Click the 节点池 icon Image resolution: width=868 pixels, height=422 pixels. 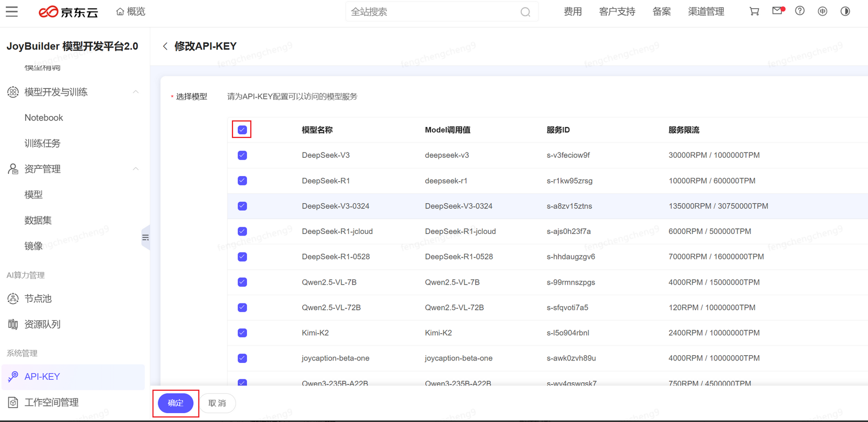pyautogui.click(x=13, y=298)
